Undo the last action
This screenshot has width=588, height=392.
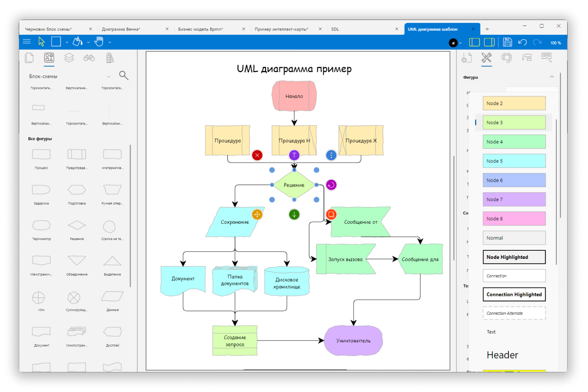point(523,42)
